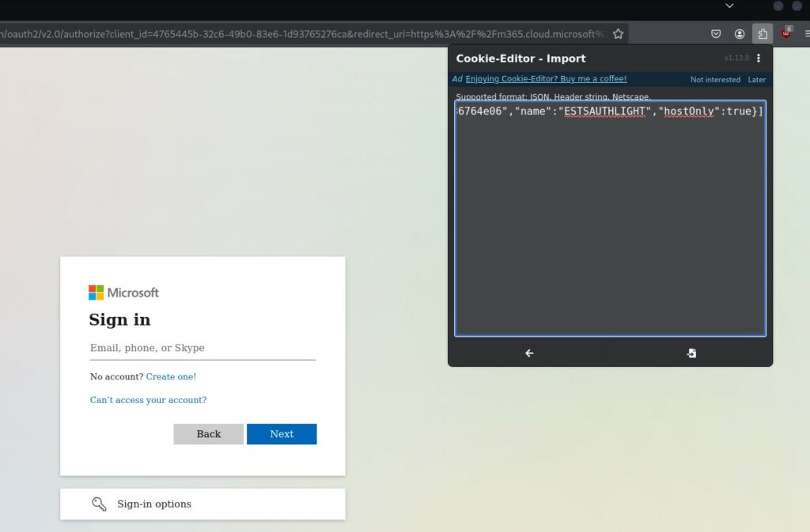Screen dimensions: 810x532
Task: Open Cookie-Editor three-dot options menu
Action: point(759,58)
